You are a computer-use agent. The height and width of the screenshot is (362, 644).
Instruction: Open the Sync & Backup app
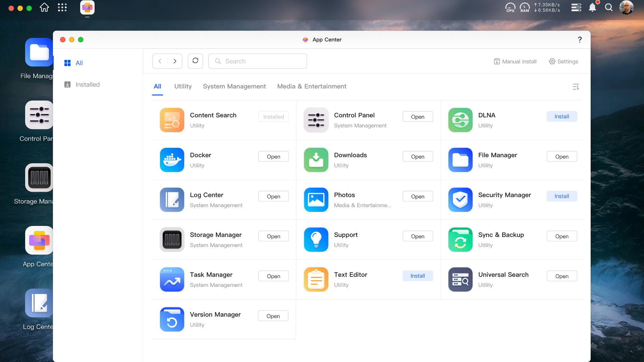click(562, 236)
